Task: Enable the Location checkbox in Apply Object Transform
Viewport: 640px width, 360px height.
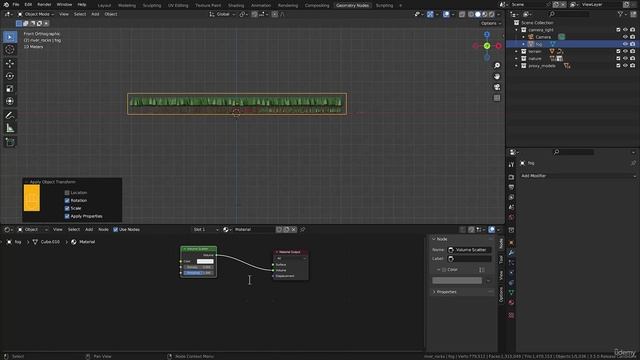Action: coord(67,193)
